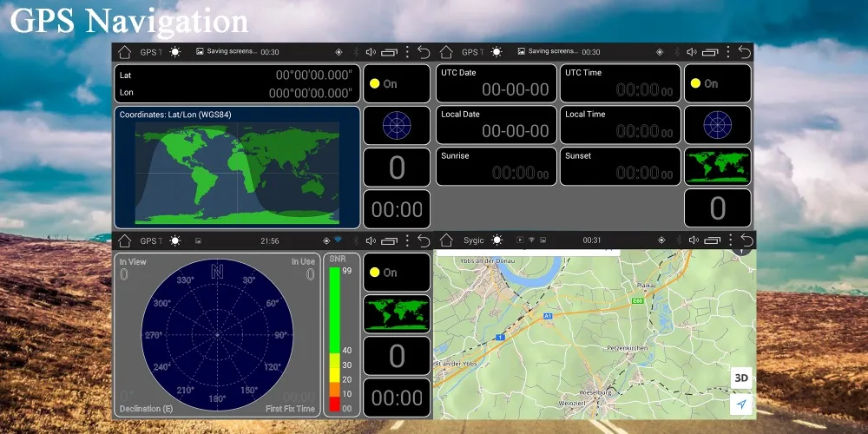The width and height of the screenshot is (868, 434).
Task: Click the SNR signal strength color bar
Action: (335, 339)
